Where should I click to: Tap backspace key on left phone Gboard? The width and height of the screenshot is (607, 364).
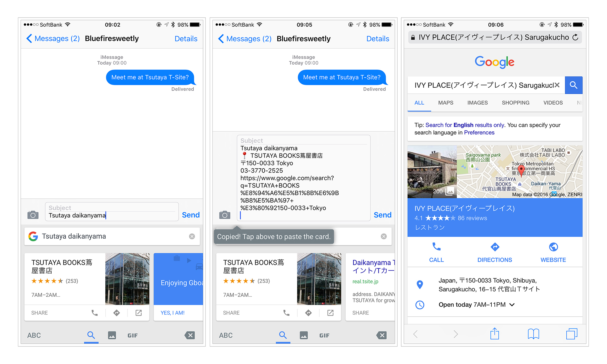click(x=190, y=335)
